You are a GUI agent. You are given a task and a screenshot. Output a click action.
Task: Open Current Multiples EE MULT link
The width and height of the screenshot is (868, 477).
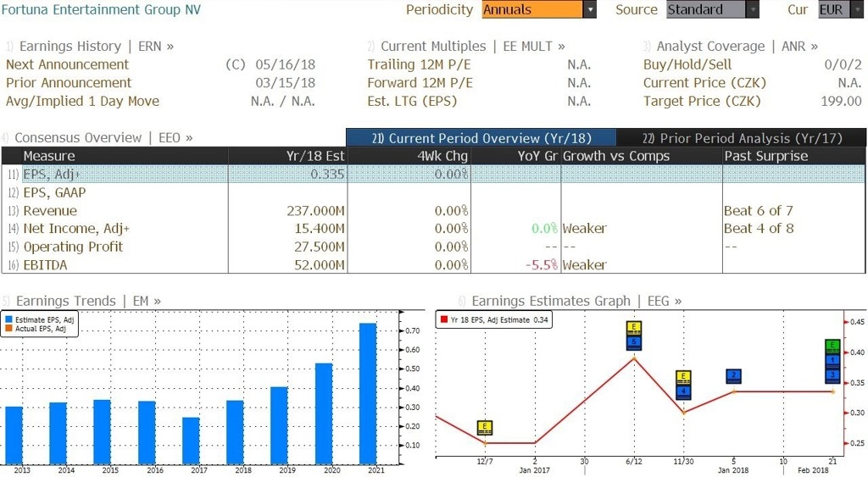click(x=473, y=46)
